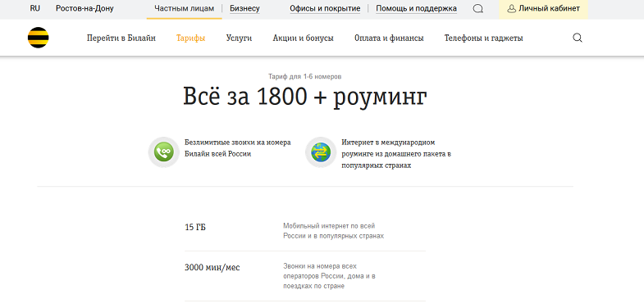Open the Услуги menu item
This screenshot has height=308, width=644.
(239, 38)
